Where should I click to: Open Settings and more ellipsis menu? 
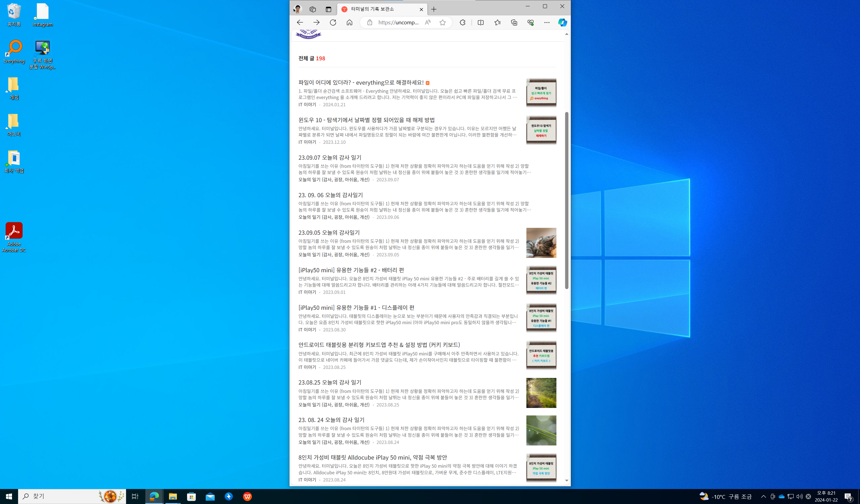[x=547, y=23]
